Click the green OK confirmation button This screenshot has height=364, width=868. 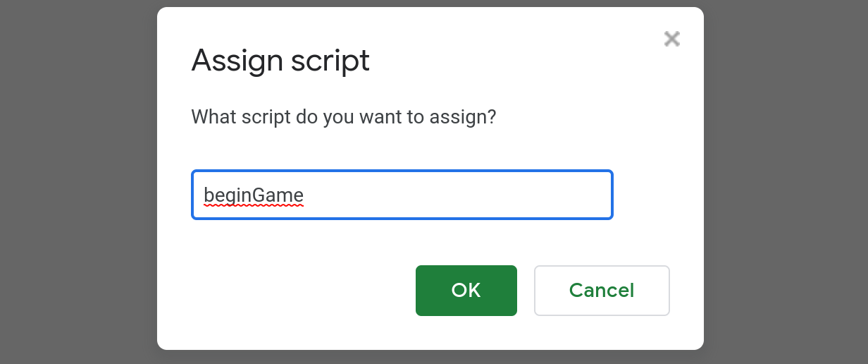pyautogui.click(x=466, y=291)
